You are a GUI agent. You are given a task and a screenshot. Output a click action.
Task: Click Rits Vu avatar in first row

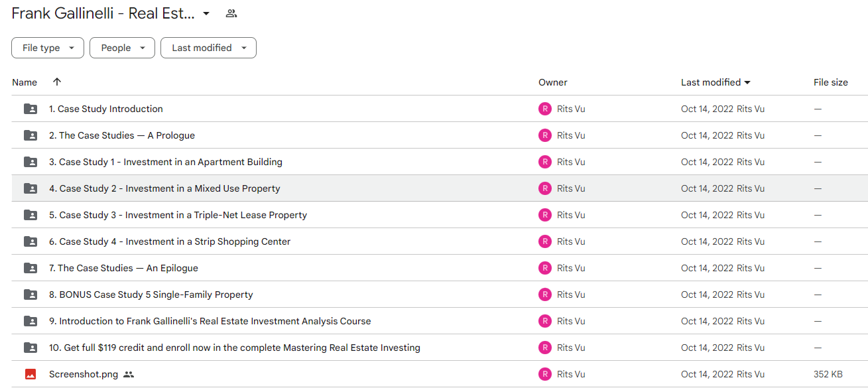(x=545, y=109)
